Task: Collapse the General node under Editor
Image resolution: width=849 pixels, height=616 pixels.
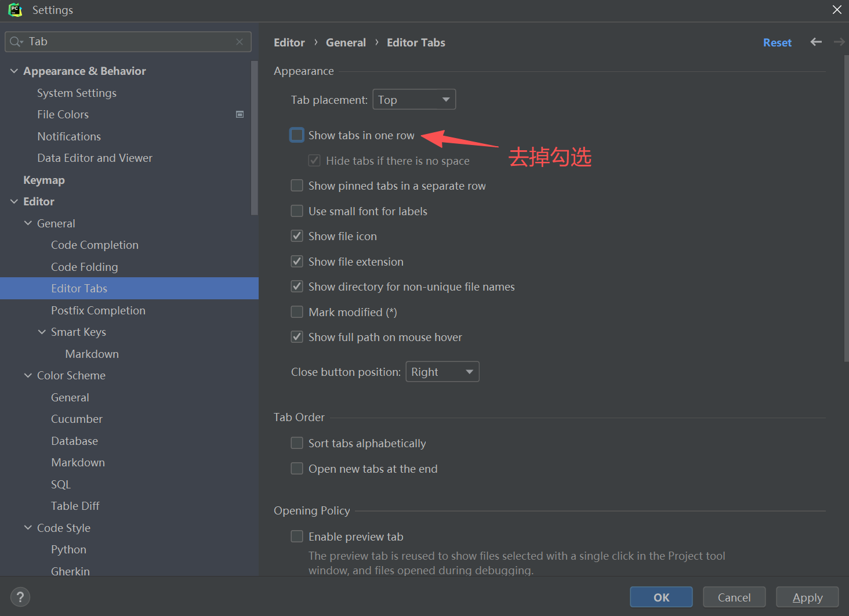Action: (x=28, y=223)
